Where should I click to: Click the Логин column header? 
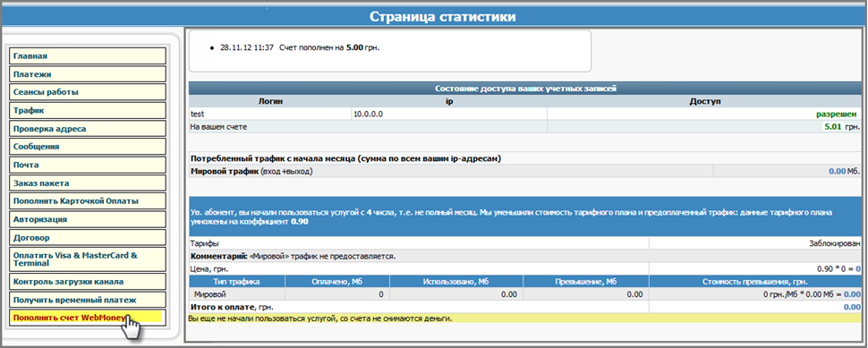click(270, 102)
